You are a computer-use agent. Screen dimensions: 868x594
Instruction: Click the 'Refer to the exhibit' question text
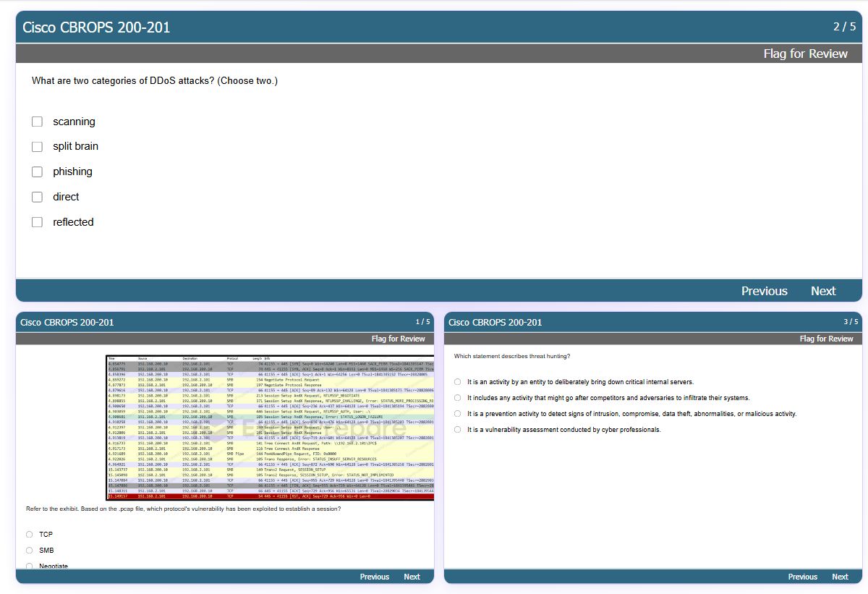click(184, 509)
